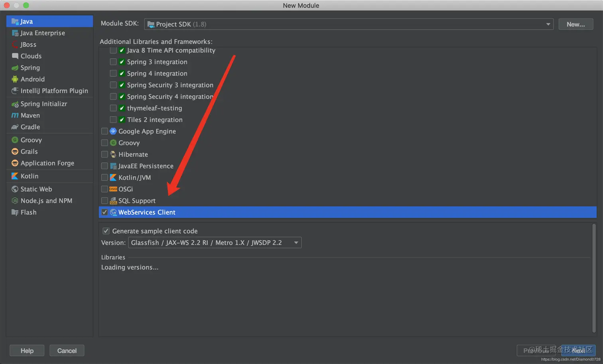Select Node.js and NPM module type
The width and height of the screenshot is (603, 364).
[x=49, y=201]
